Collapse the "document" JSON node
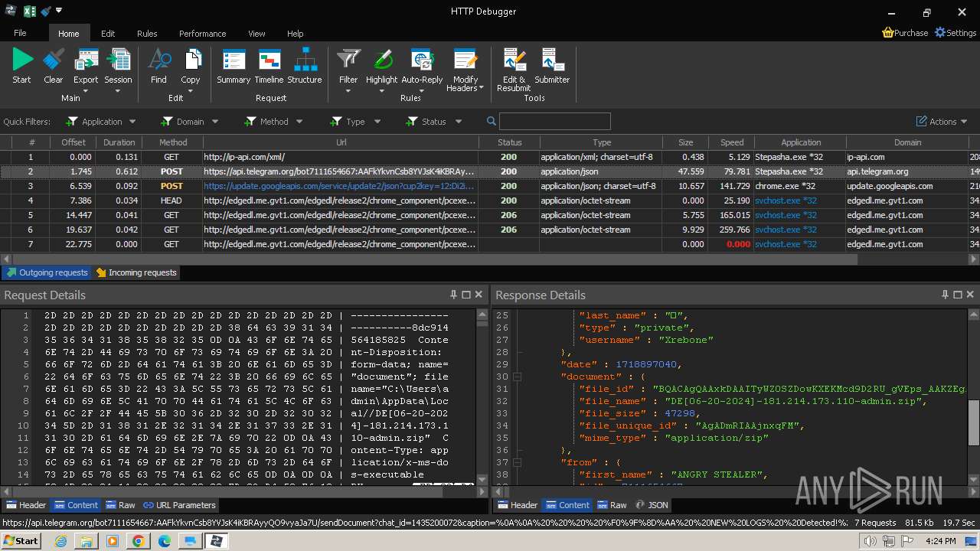The image size is (980, 551). point(518,377)
